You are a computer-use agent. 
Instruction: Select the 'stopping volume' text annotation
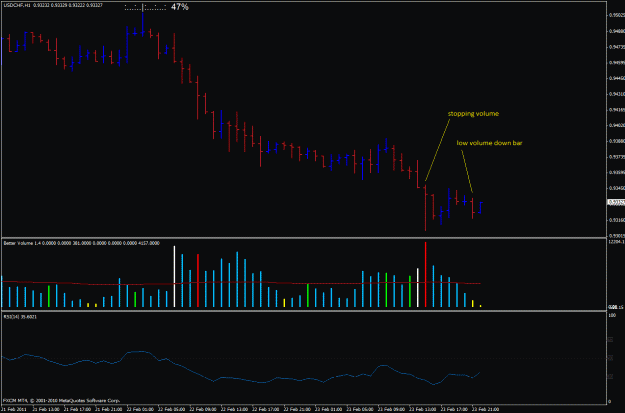point(473,114)
